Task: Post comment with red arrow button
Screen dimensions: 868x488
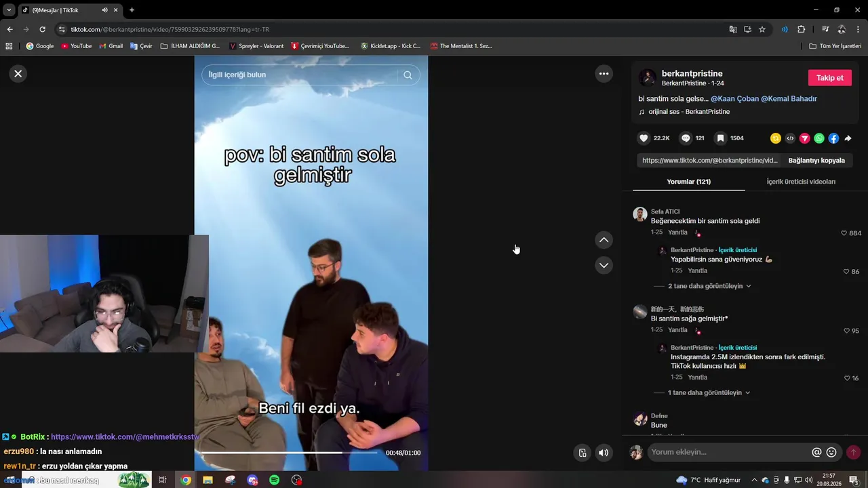Action: click(x=853, y=452)
